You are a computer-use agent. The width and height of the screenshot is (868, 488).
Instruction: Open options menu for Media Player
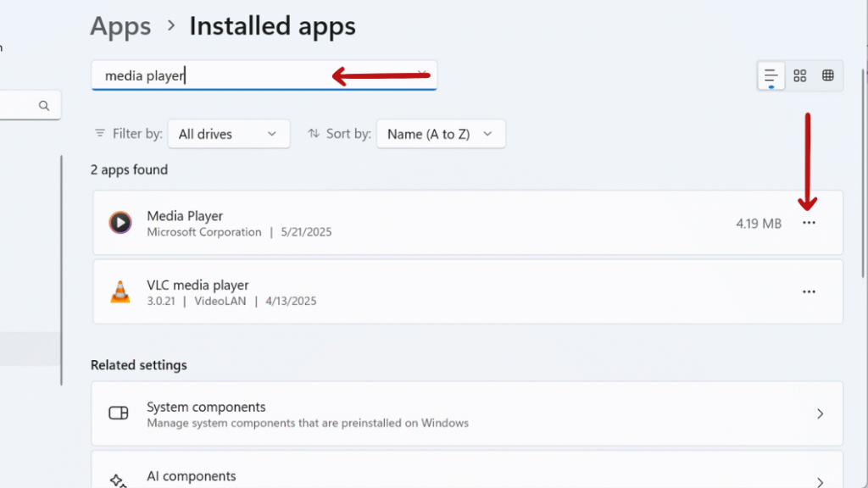(809, 223)
